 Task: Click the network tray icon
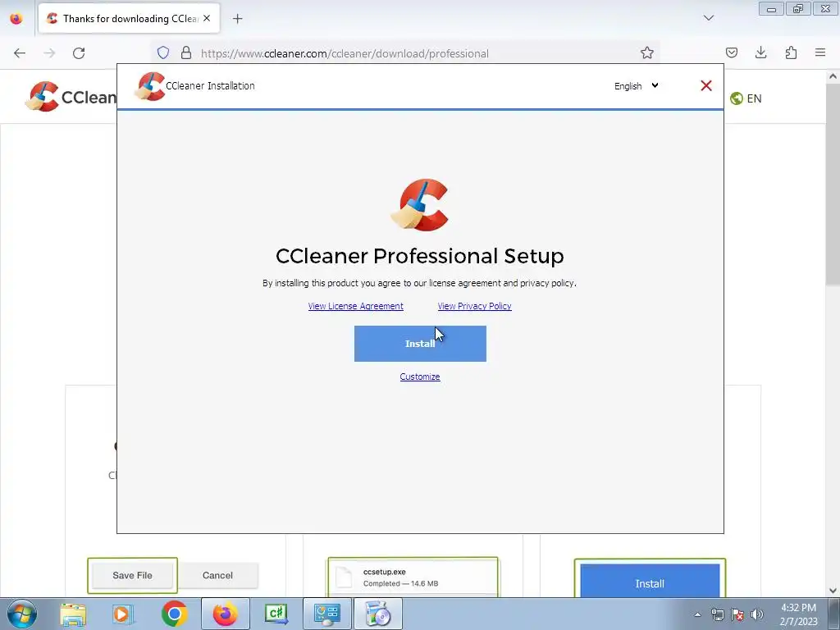click(x=717, y=614)
